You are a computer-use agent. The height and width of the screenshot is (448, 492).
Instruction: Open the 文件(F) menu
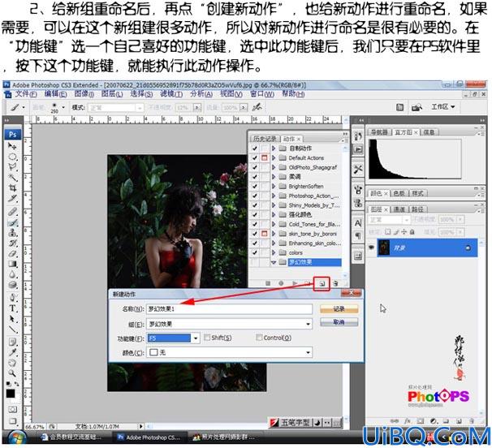(x=26, y=94)
